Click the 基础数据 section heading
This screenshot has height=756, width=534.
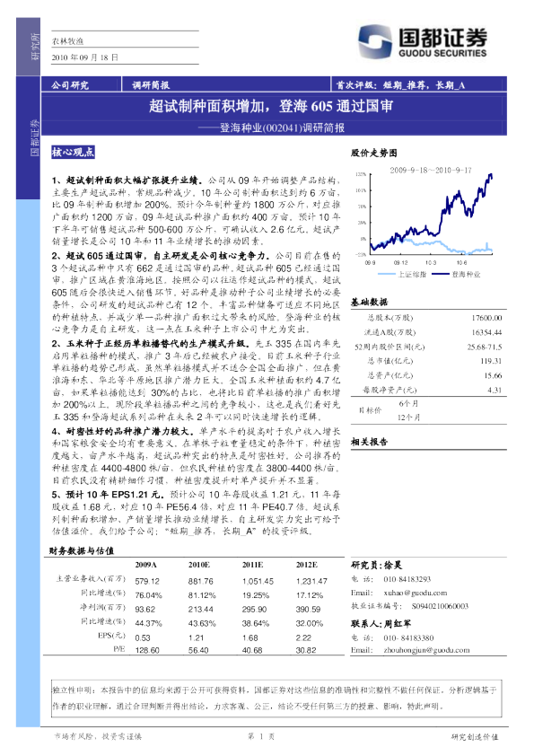point(369,303)
